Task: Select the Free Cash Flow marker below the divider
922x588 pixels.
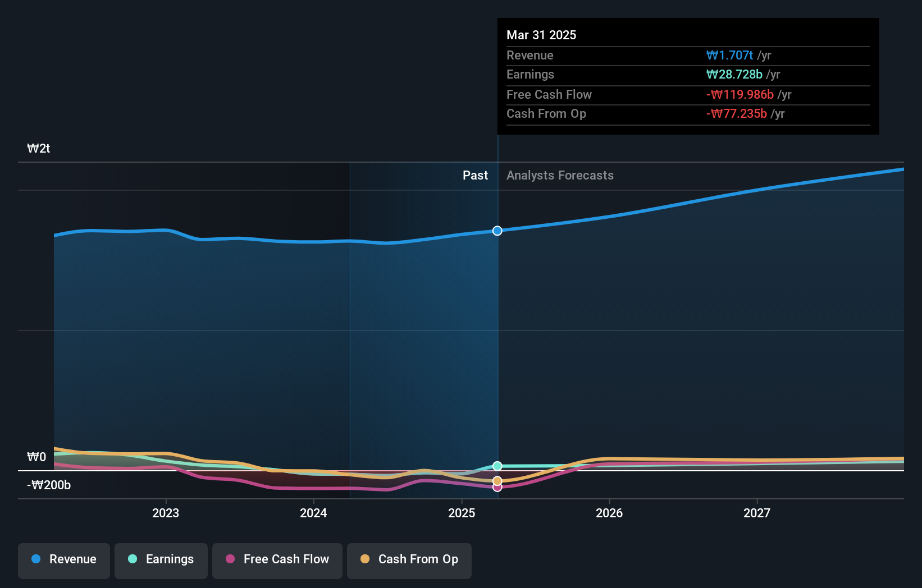Action: point(496,488)
